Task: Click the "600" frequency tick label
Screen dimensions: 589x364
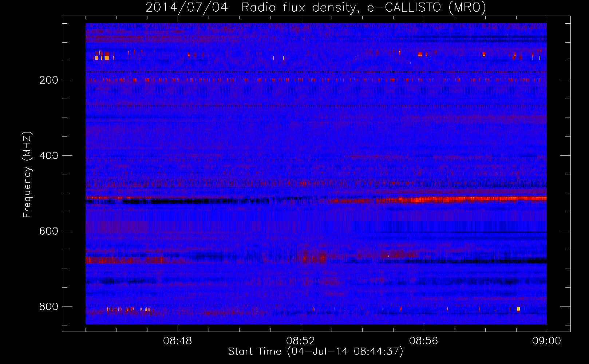Action: [x=49, y=231]
